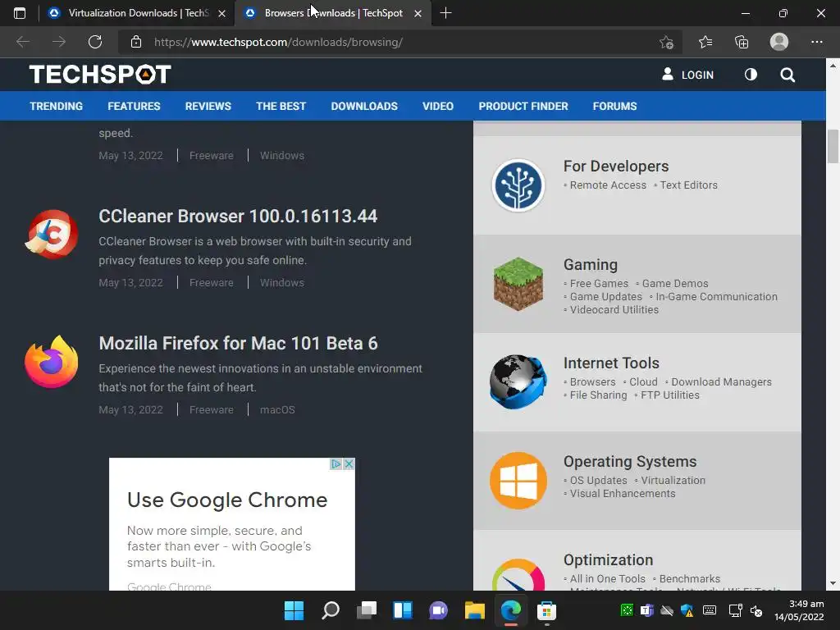Click the Internet Tools globe icon
Viewport: 840px width, 630px height.
[x=518, y=382]
